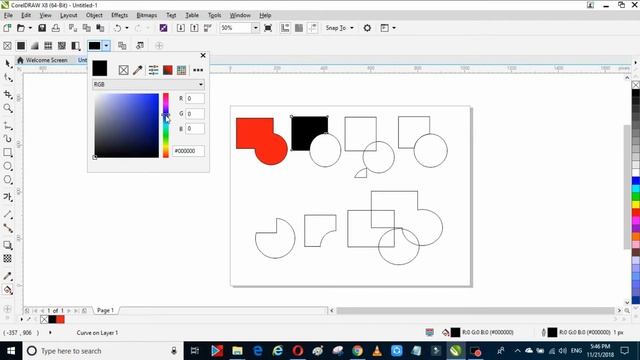Choose Bitmap pattern fill on property bar
640x360 pixels.
point(62,46)
